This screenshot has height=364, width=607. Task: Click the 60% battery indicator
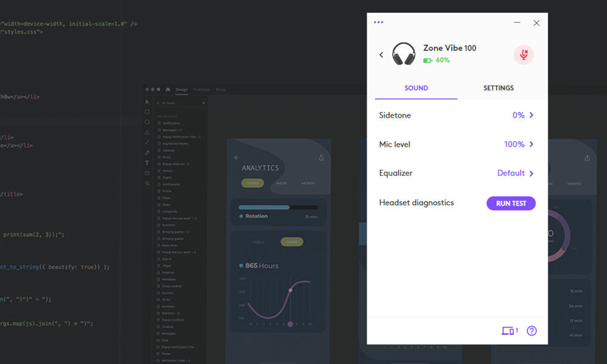[436, 60]
